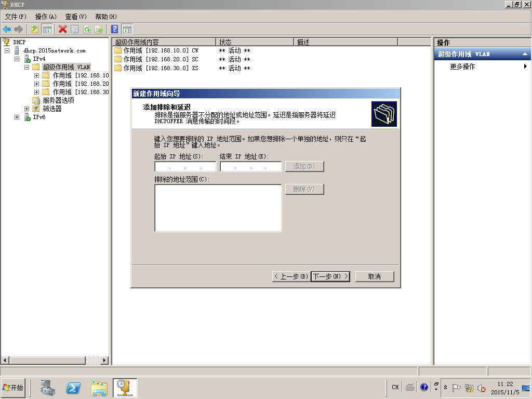Click tree pane scroll right arrow

(x=104, y=361)
